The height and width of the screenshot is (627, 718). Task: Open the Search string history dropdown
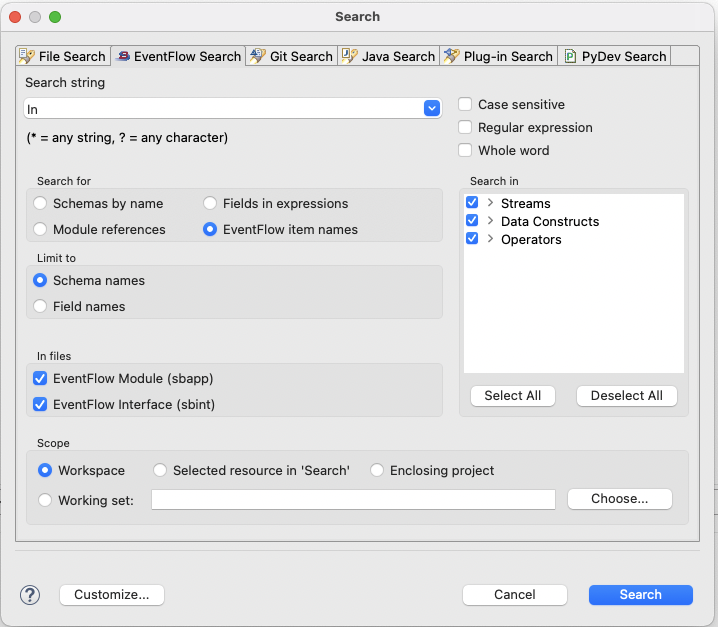coord(432,109)
